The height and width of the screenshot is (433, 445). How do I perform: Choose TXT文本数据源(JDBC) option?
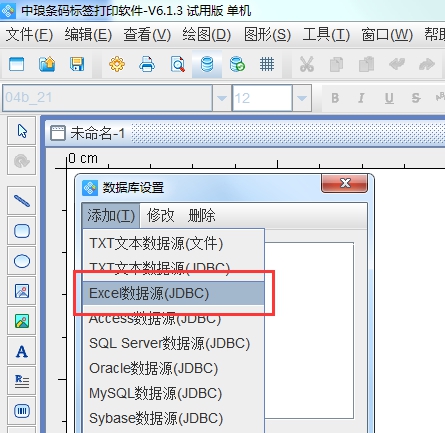tap(173, 267)
